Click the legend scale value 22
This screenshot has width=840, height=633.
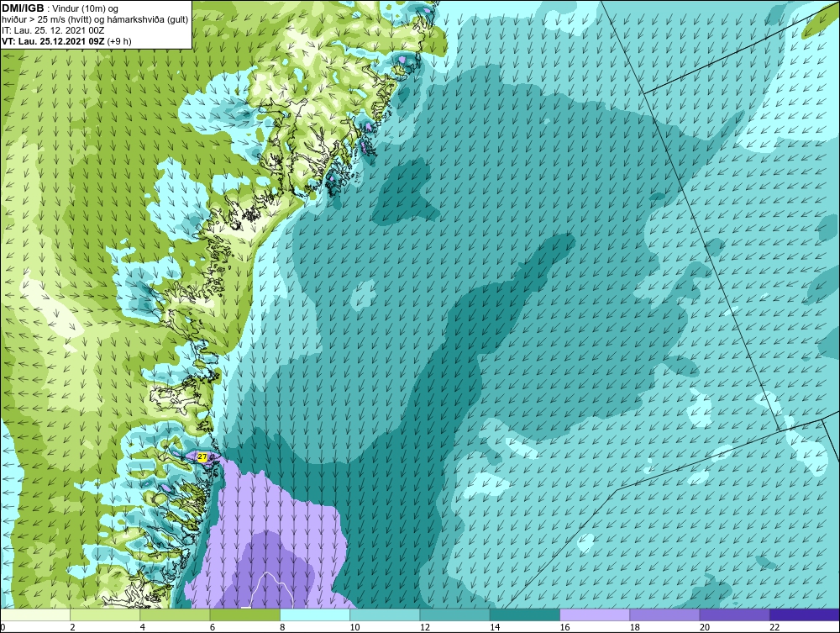click(x=774, y=628)
